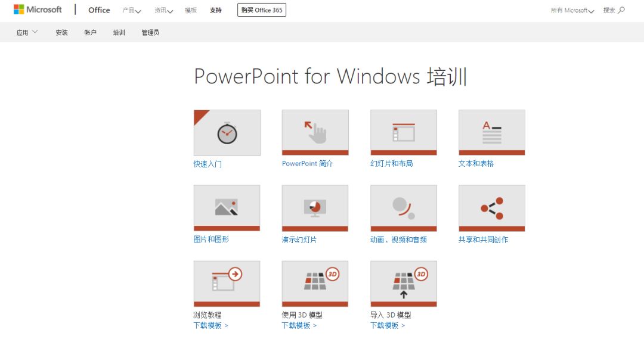Select the 幻灯片和布局 slide layout icon
This screenshot has width=644, height=339.
[x=403, y=132]
